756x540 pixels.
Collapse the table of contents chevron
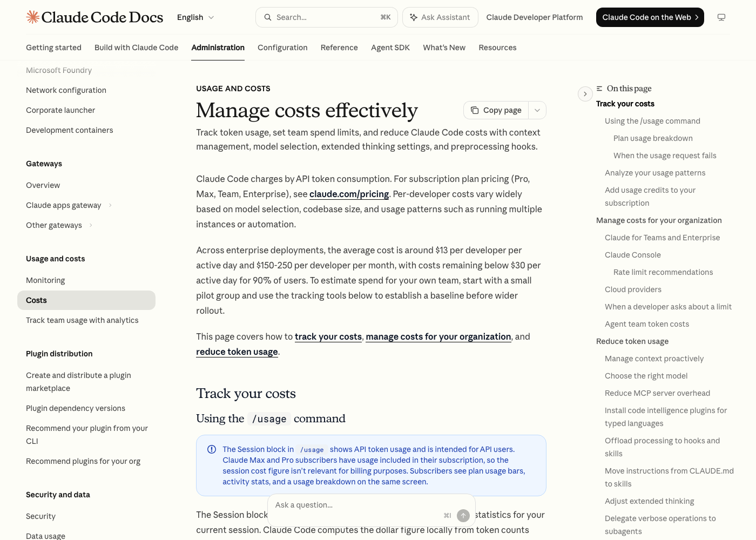pos(585,94)
